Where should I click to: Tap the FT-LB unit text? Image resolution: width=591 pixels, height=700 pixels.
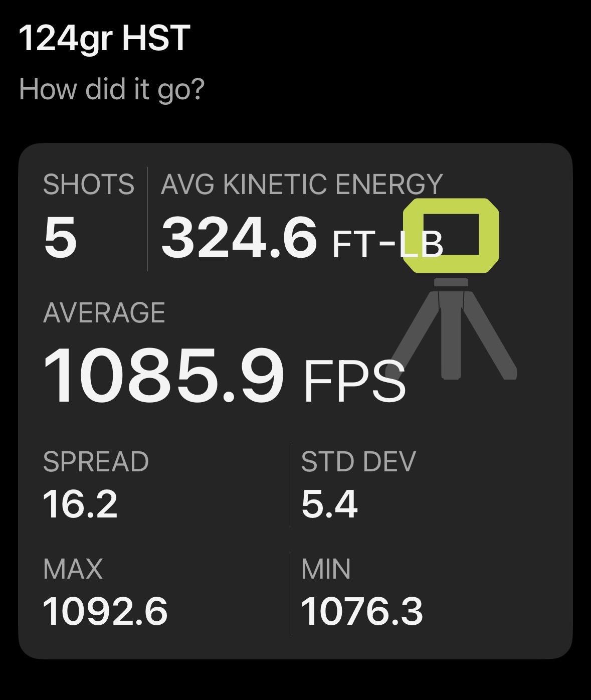click(387, 245)
